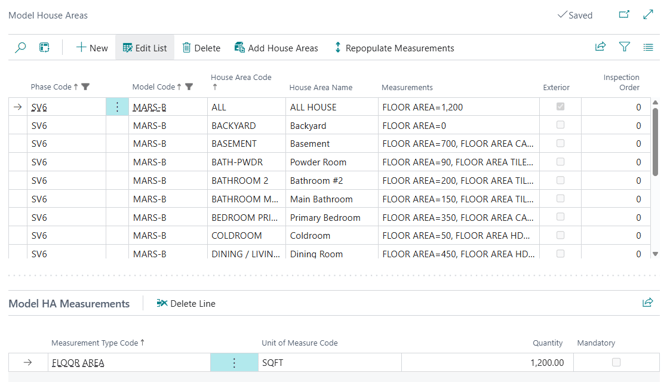The width and height of the screenshot is (670, 382).
Task: Click the Primary Bedroom name cell
Action: point(332,217)
